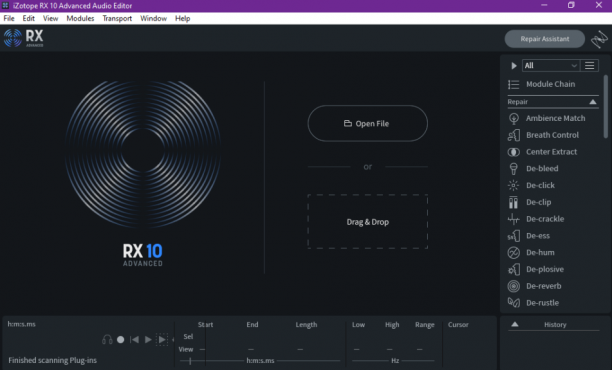This screenshot has width=612, height=370.
Task: Click the De-reverb module icon
Action: pos(514,286)
